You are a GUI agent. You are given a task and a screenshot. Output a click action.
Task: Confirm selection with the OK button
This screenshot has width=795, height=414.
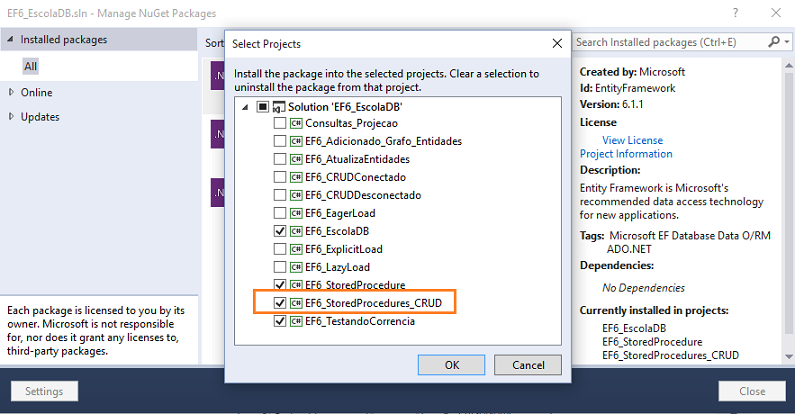click(x=451, y=365)
